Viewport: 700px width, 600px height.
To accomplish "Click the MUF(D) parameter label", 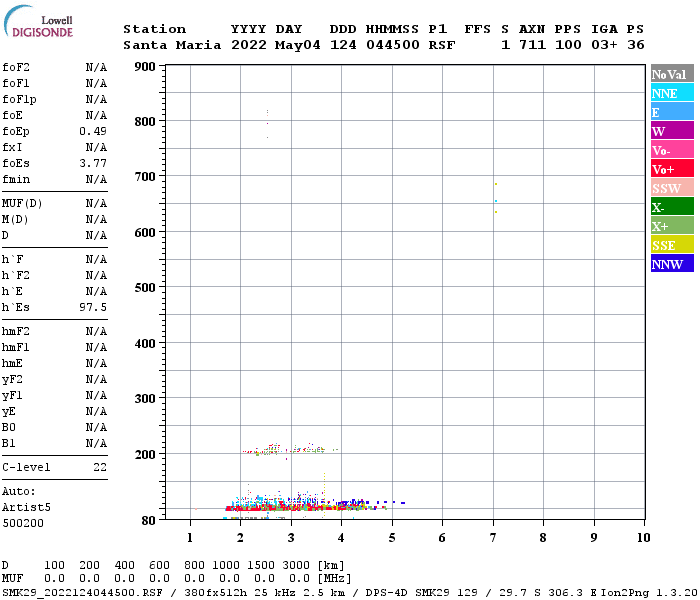I will (x=22, y=203).
